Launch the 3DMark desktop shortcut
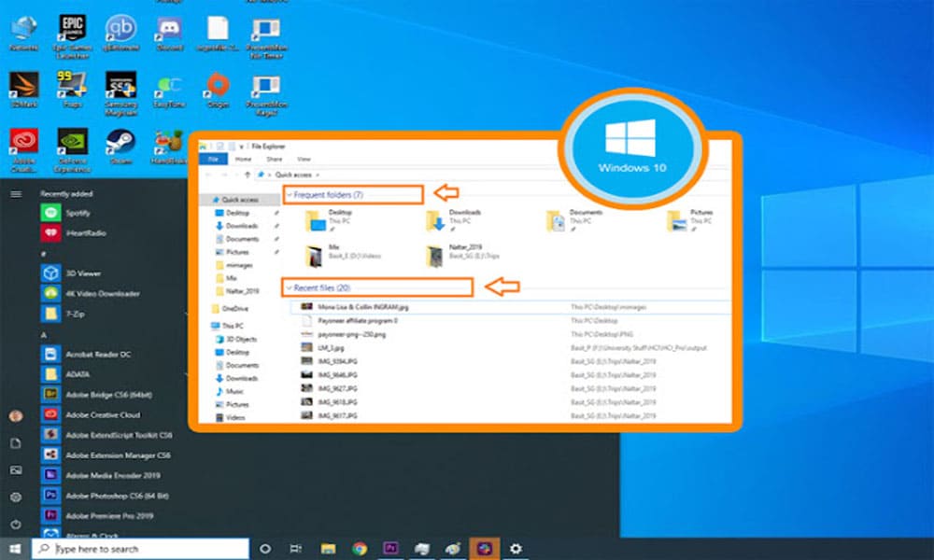The image size is (934, 560). click(24, 90)
